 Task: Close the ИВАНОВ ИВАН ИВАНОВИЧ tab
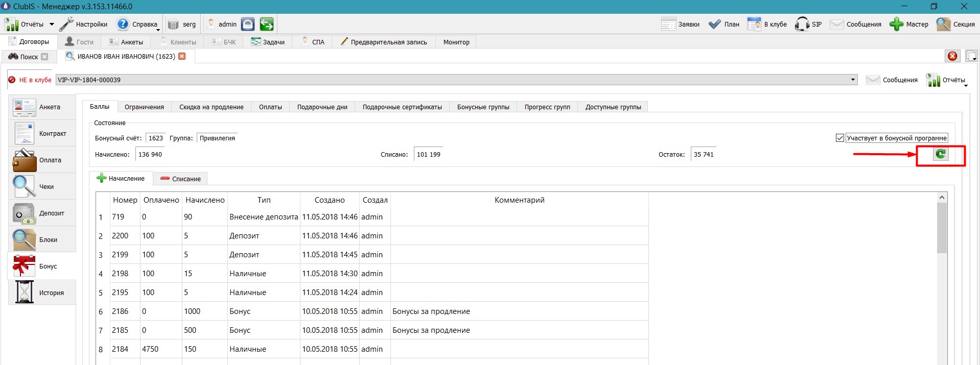[182, 56]
